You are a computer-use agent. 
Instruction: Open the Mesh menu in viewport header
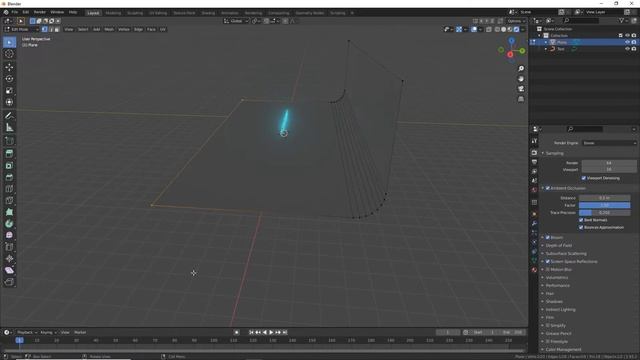click(109, 29)
